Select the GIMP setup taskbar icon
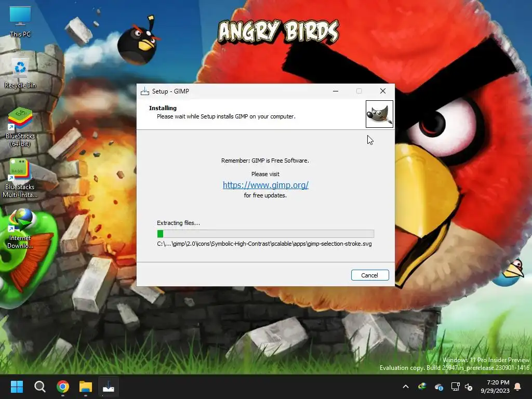The height and width of the screenshot is (399, 532). tap(109, 387)
